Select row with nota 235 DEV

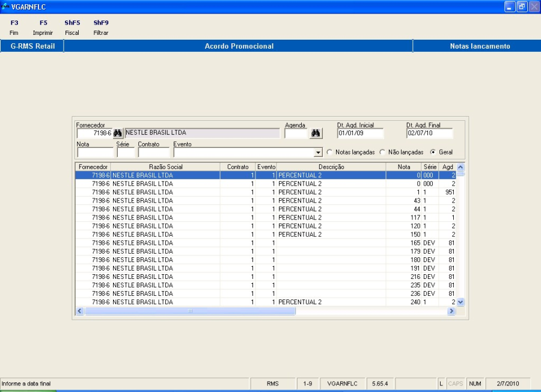[x=266, y=285]
